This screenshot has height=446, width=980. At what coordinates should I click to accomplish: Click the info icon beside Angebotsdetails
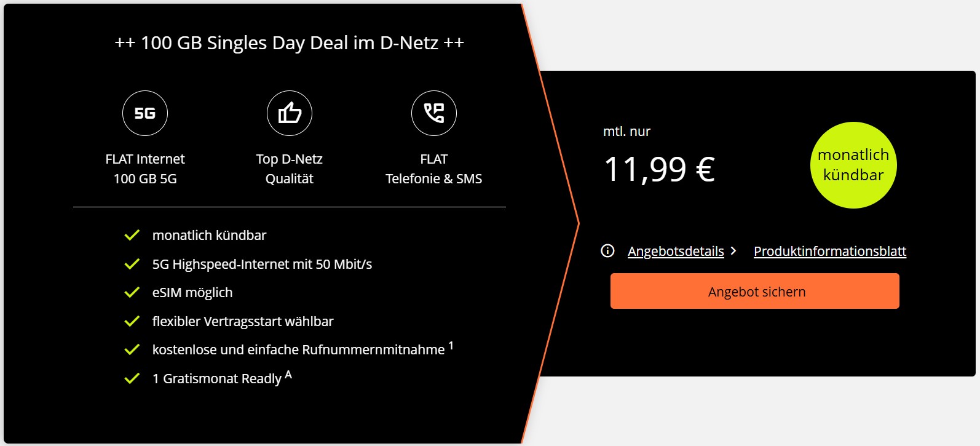pos(607,251)
